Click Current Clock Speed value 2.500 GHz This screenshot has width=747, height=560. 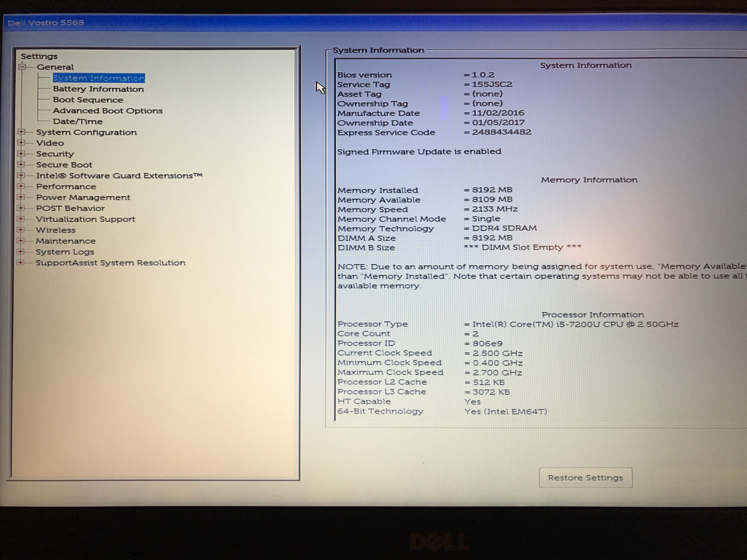(x=498, y=353)
